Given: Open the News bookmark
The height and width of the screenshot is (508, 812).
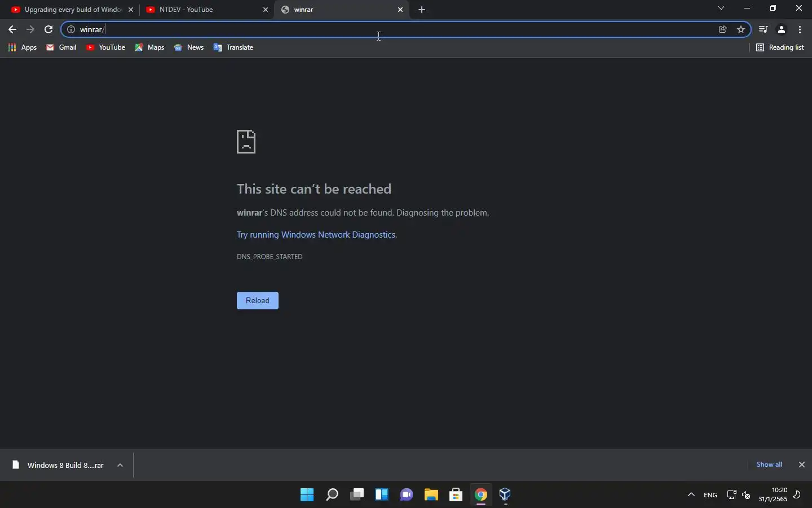Looking at the screenshot, I should [189, 48].
